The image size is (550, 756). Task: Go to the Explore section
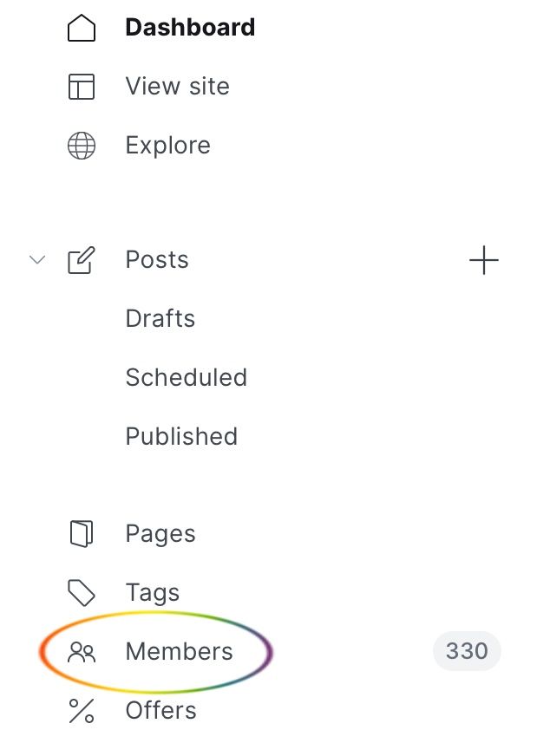[168, 146]
